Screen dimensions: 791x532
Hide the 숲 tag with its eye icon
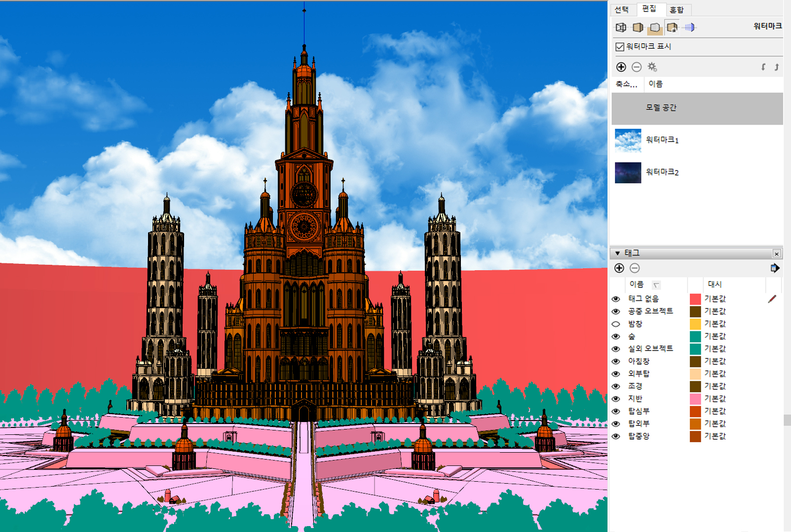(x=616, y=336)
